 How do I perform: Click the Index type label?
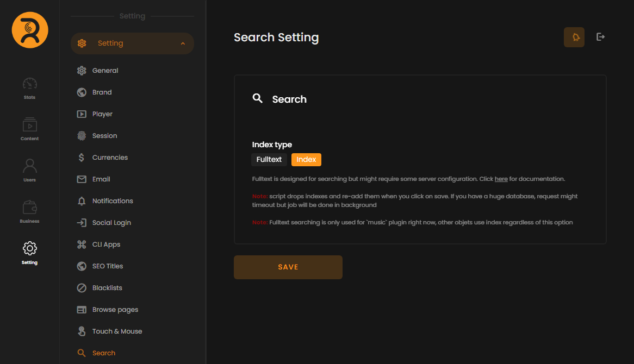272,145
